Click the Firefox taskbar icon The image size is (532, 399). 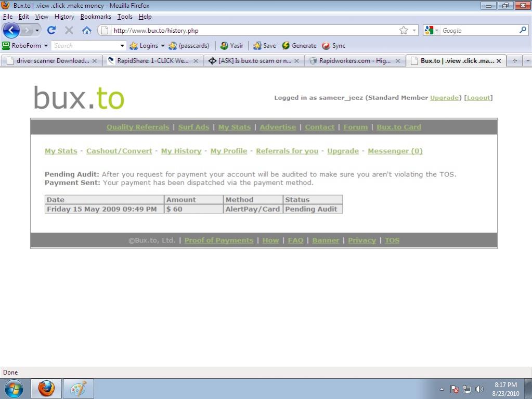[x=46, y=389]
